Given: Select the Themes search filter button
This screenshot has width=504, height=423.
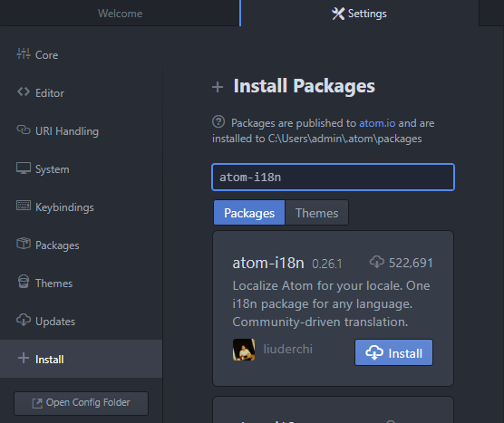Looking at the screenshot, I should tap(316, 213).
